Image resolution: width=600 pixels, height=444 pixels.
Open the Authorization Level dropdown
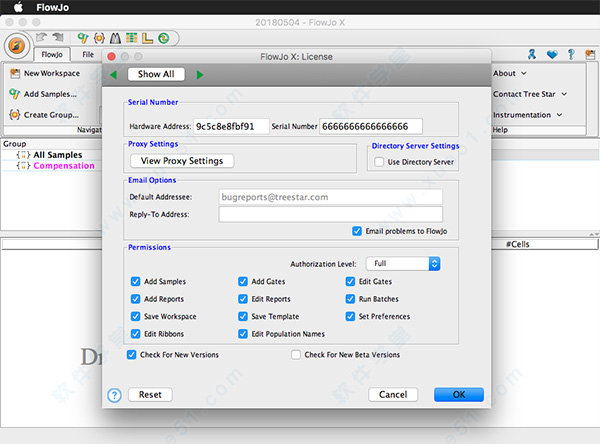(x=403, y=264)
